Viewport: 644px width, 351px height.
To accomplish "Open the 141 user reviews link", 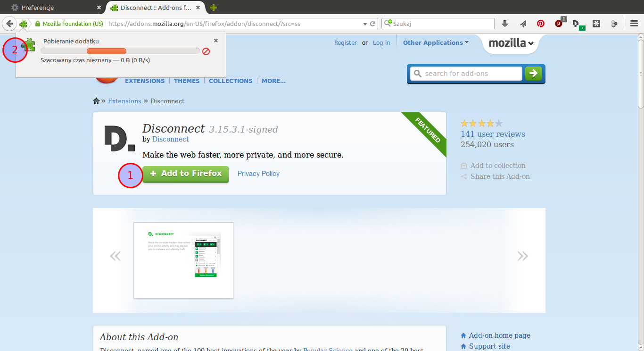I will pos(493,134).
